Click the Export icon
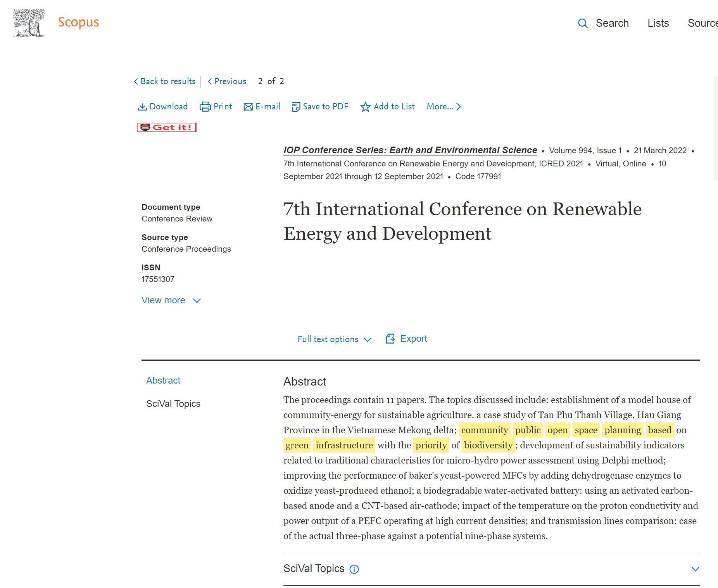The height and width of the screenshot is (588, 718). click(x=390, y=339)
